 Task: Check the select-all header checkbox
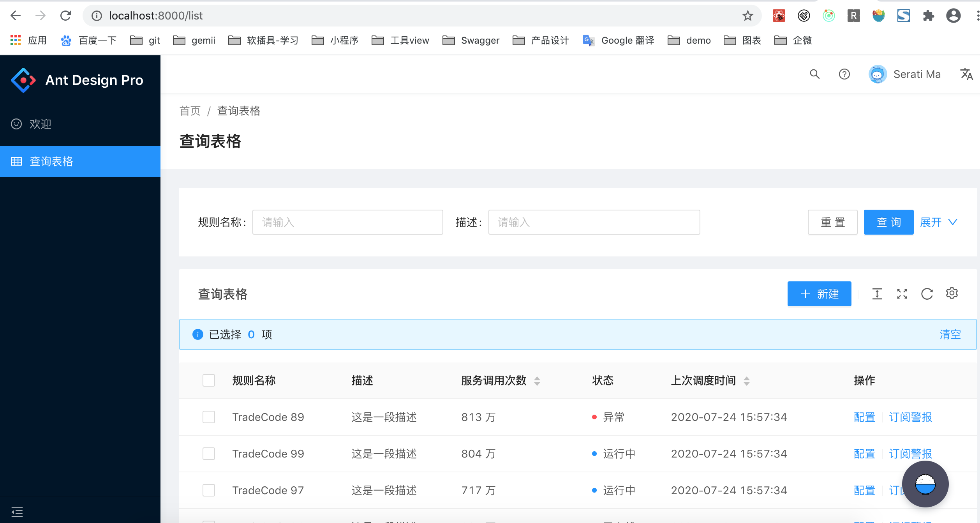pos(209,380)
